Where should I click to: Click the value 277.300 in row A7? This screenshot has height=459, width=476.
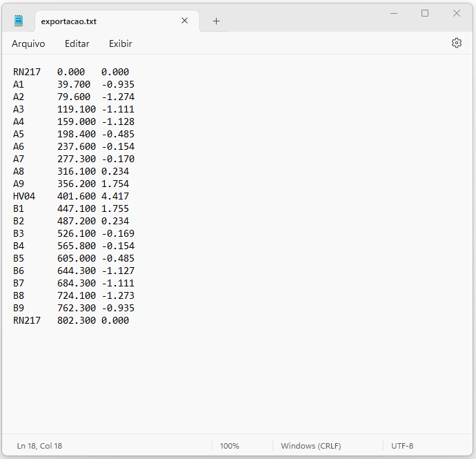[x=77, y=159]
